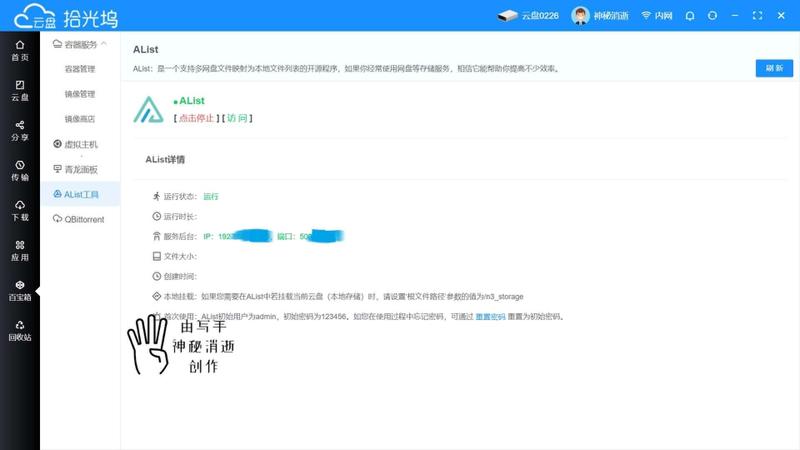Click the 神秘消逝 username text
The width and height of the screenshot is (800, 450).
611,16
